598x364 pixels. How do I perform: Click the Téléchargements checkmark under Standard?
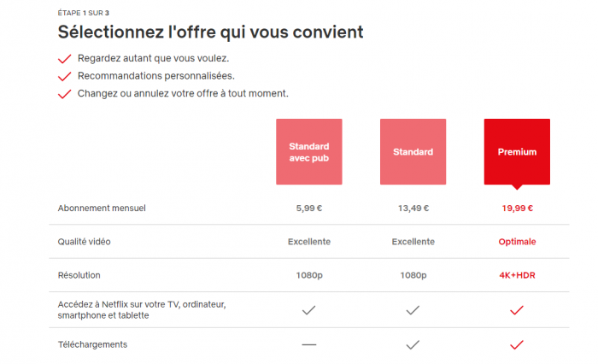(x=413, y=345)
